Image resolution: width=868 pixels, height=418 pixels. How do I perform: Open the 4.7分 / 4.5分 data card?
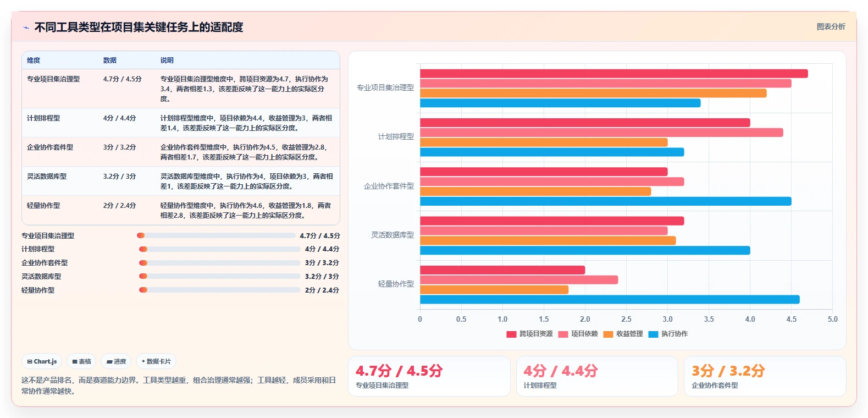429,376
